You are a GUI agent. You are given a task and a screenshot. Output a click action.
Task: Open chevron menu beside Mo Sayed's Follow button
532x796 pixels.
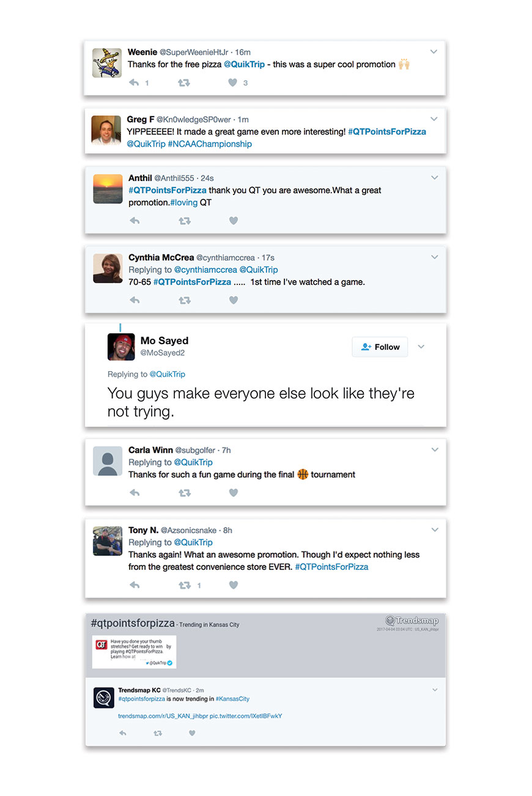(421, 347)
